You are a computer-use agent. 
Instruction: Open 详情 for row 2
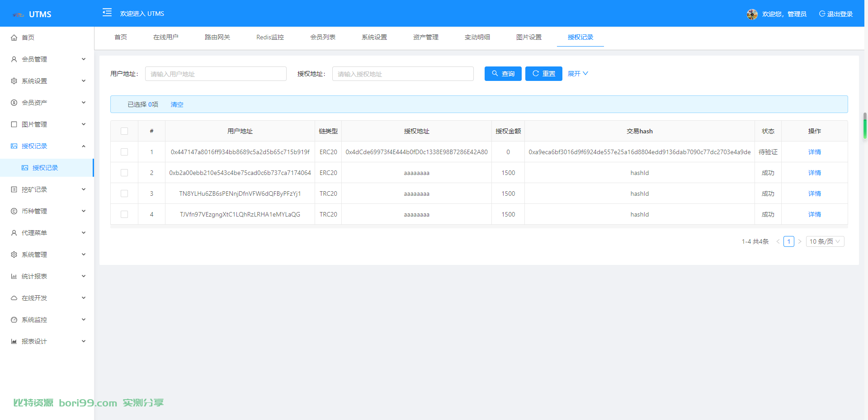pos(815,173)
